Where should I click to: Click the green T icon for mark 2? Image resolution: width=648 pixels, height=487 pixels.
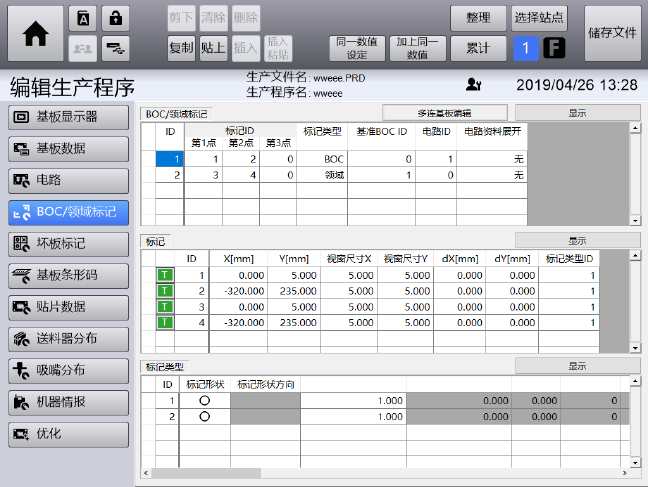point(165,291)
